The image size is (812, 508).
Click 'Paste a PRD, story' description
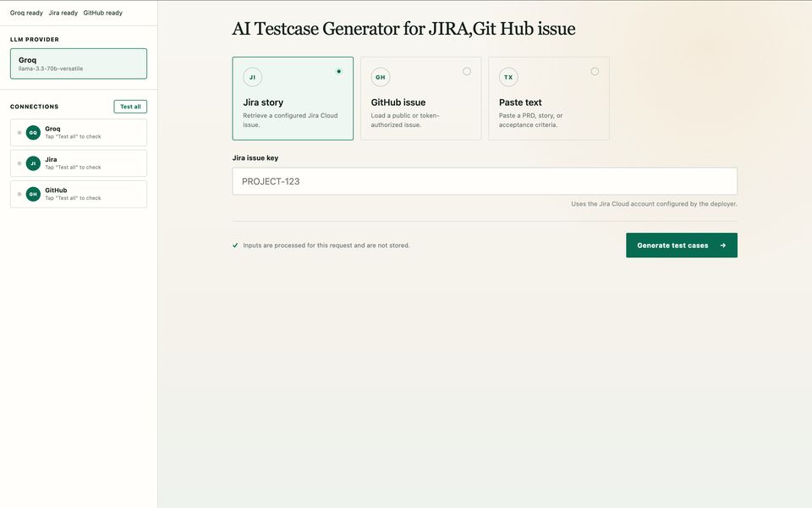click(531, 120)
